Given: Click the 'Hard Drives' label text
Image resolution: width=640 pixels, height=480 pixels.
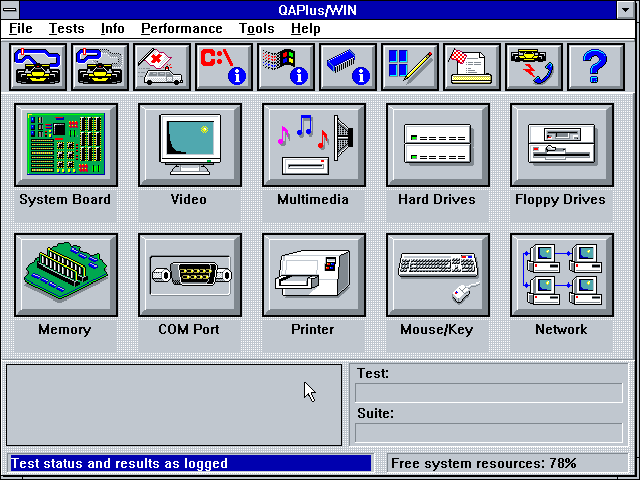Looking at the screenshot, I should coord(437,200).
